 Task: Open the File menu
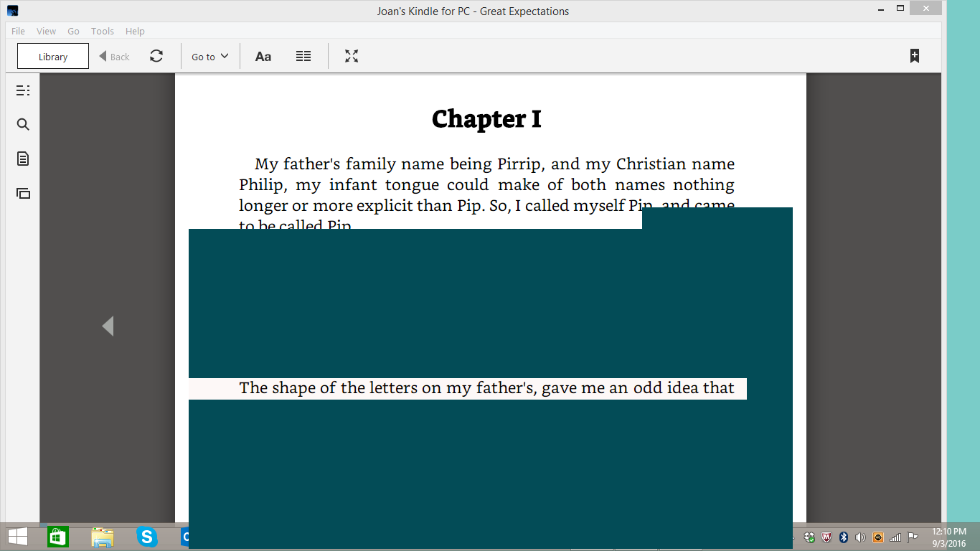(17, 31)
